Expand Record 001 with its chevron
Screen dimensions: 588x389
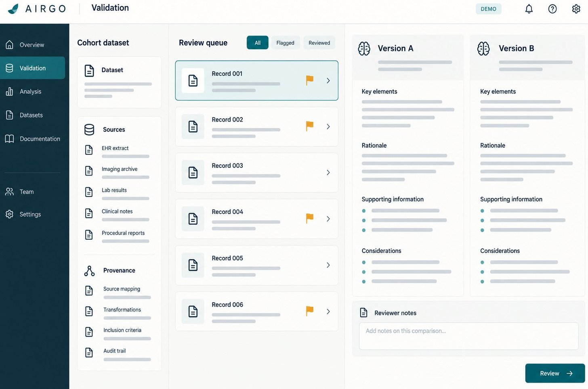pos(328,81)
